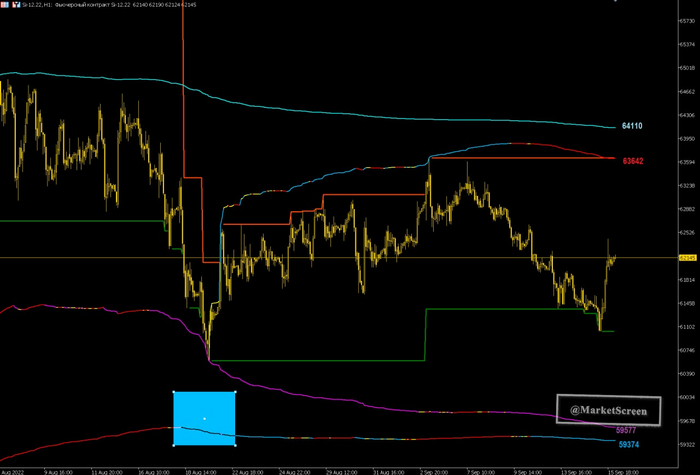Viewport: 700px width, 475px height.
Task: Click the 18 Aug 14:00 time label
Action: (x=201, y=472)
